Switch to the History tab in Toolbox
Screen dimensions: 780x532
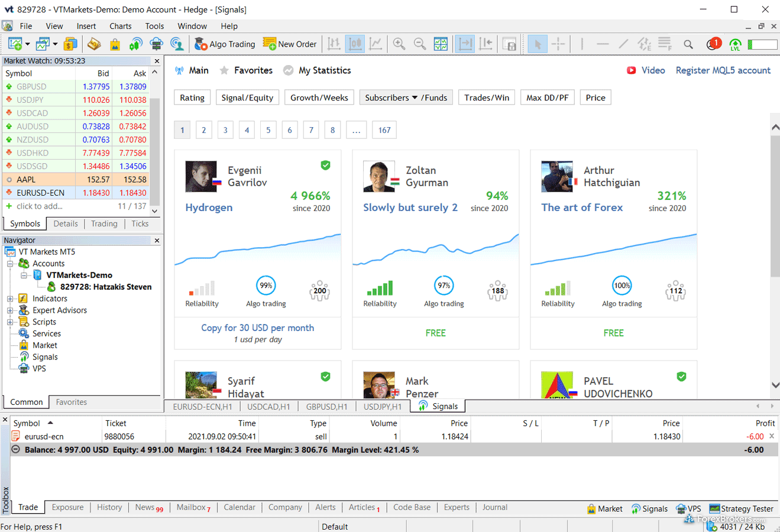click(x=109, y=507)
